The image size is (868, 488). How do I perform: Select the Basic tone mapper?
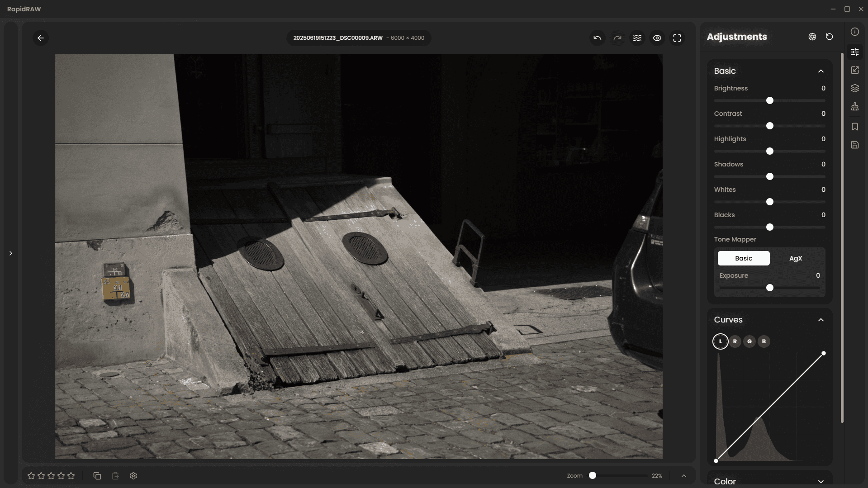click(744, 258)
